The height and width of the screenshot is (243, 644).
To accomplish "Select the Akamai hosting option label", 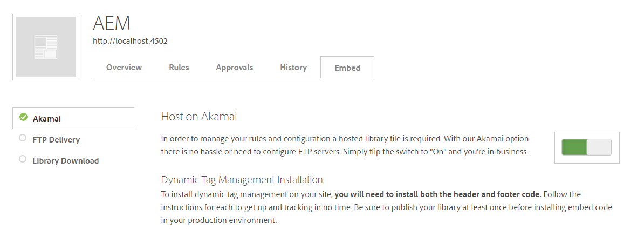I will click(46, 118).
